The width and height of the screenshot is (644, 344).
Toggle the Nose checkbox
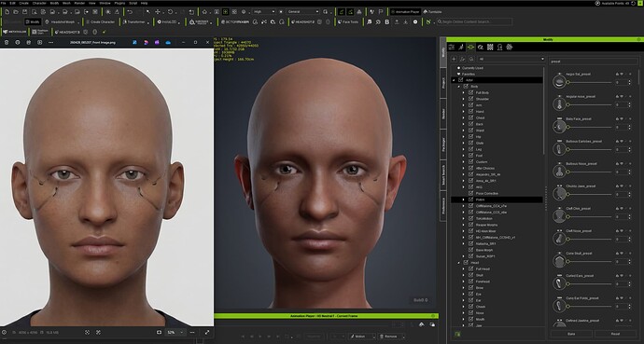[x=470, y=313]
